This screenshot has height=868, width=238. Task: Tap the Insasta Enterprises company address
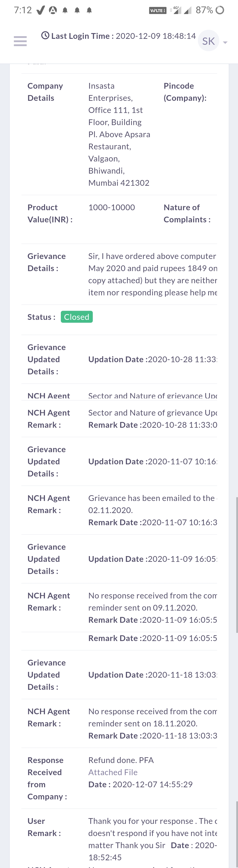point(119,134)
